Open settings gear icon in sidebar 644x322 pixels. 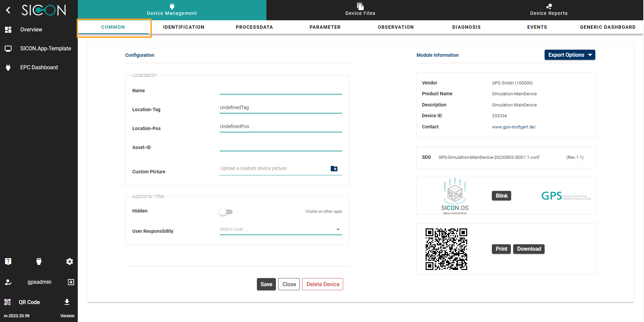coord(70,262)
